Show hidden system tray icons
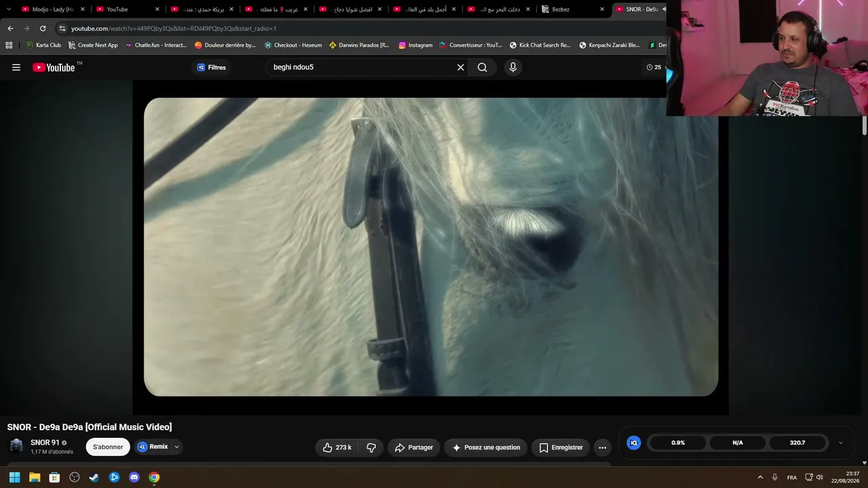Image resolution: width=868 pixels, height=488 pixels. (x=760, y=477)
